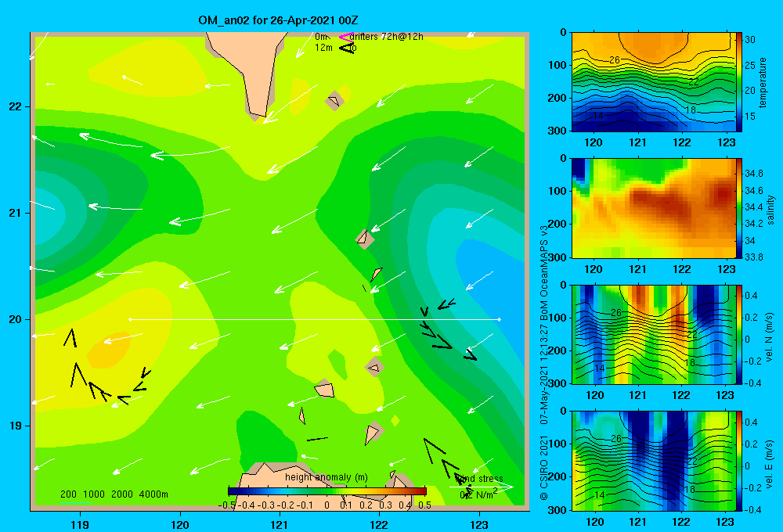
Task: Click the '34.8' tick on salinity scale
Action: pos(753,174)
